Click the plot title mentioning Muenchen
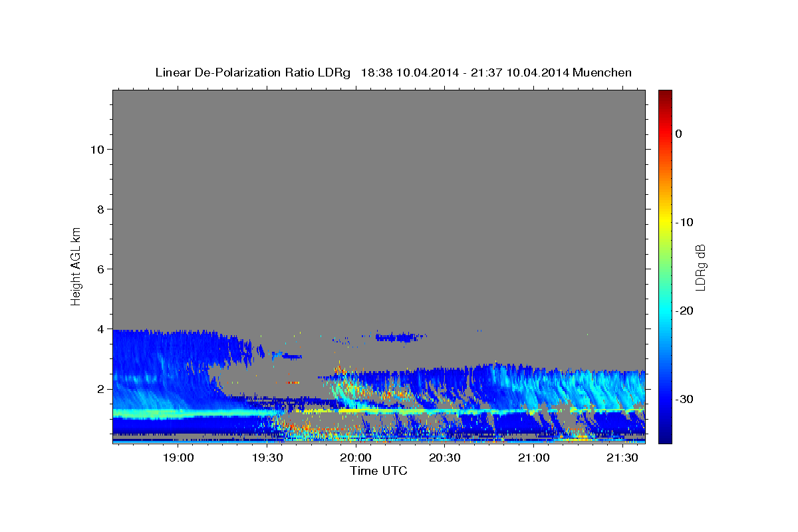 pyautogui.click(x=393, y=72)
